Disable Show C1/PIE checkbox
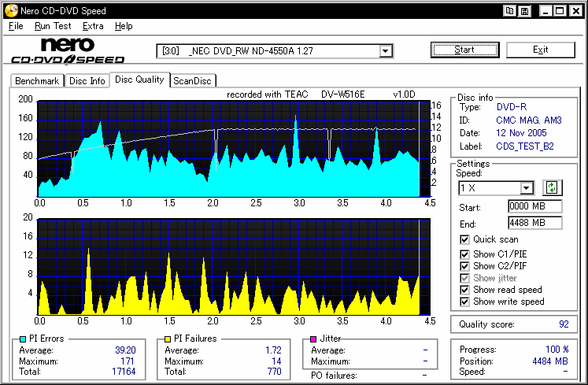The height and width of the screenshot is (385, 588). click(x=464, y=254)
